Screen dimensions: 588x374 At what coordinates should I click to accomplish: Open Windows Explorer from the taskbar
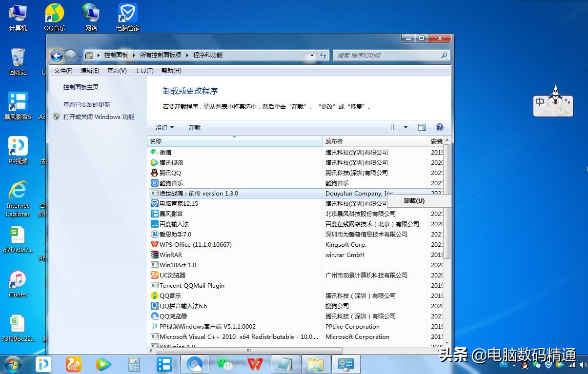pos(315,364)
